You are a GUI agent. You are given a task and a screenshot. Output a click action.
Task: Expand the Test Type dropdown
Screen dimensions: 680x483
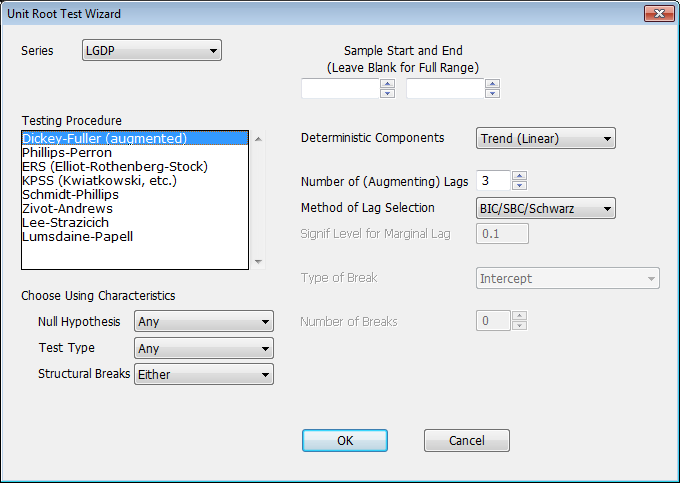203,348
